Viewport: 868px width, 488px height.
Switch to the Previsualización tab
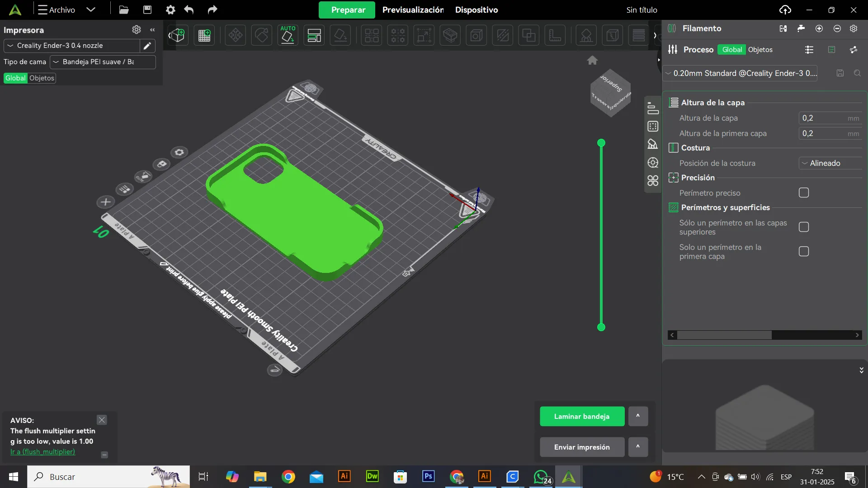412,9
